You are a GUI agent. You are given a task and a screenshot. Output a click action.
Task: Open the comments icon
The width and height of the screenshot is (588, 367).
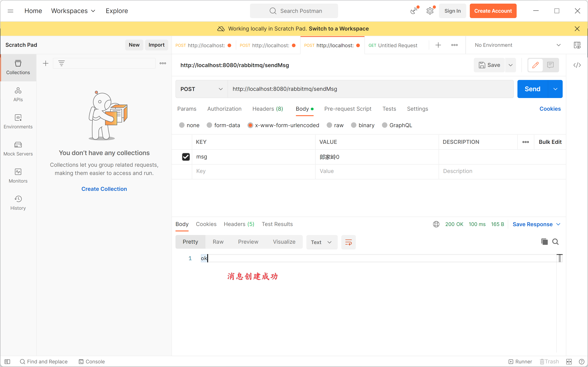click(x=550, y=65)
